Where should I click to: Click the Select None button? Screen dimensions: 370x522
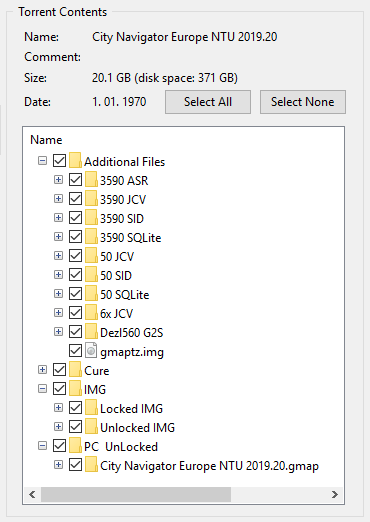[303, 102]
